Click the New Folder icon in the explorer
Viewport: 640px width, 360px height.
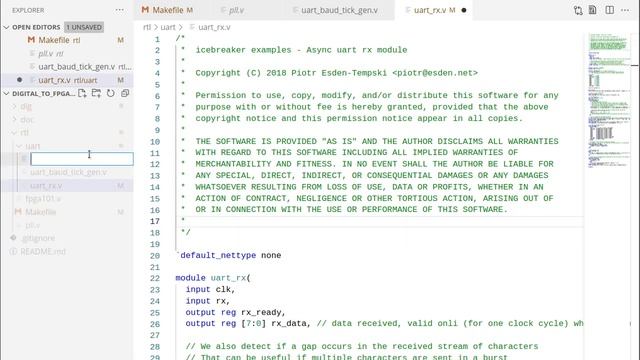click(x=96, y=93)
